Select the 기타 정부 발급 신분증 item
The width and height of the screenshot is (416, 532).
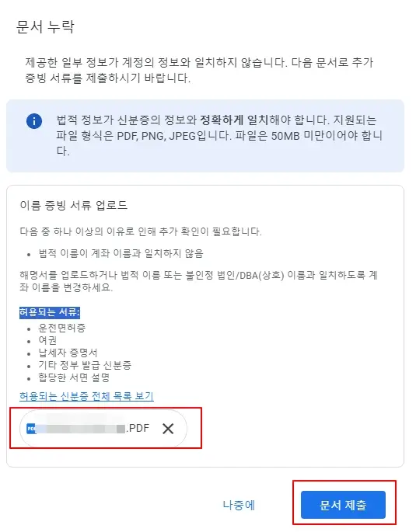pos(85,365)
